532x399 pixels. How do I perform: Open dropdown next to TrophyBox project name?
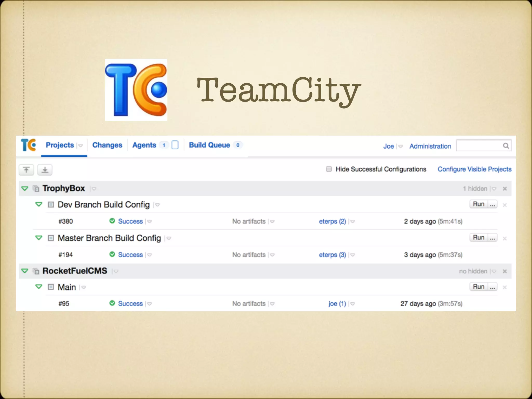(94, 189)
